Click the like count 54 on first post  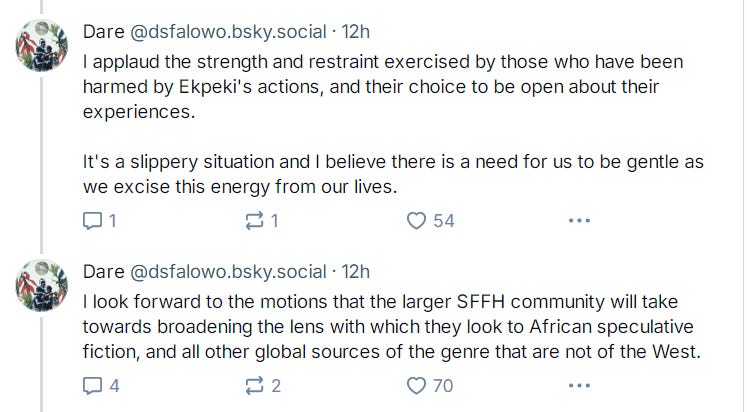click(443, 221)
